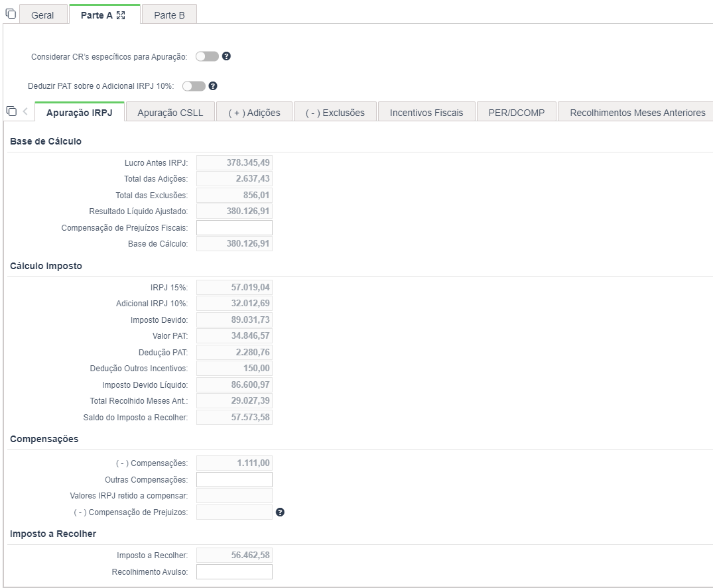Open the Parte B tab

[169, 15]
